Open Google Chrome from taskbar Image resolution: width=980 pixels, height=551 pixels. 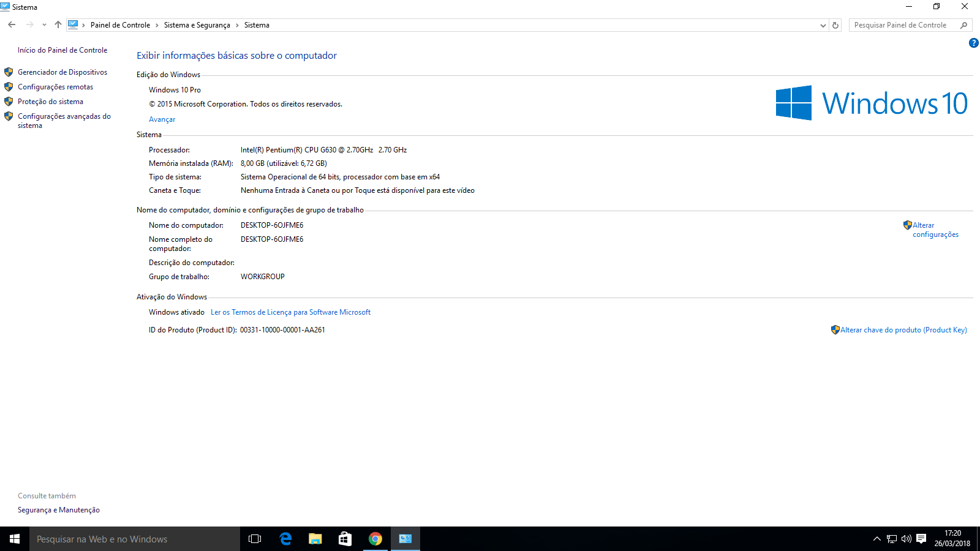point(375,539)
